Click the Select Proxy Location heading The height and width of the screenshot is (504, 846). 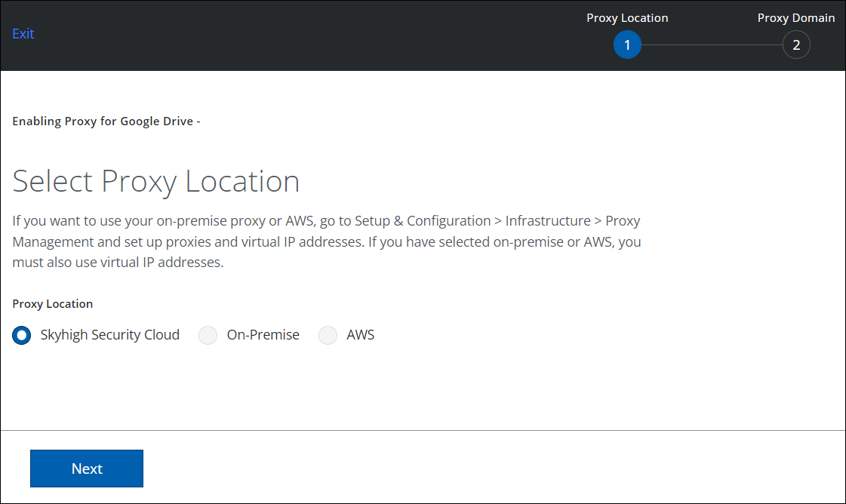coord(156,182)
